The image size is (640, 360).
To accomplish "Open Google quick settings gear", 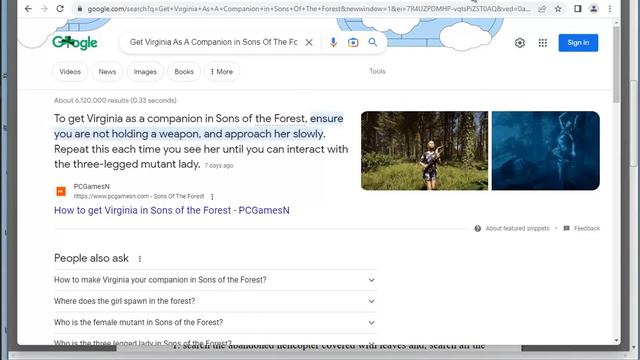I will click(520, 42).
